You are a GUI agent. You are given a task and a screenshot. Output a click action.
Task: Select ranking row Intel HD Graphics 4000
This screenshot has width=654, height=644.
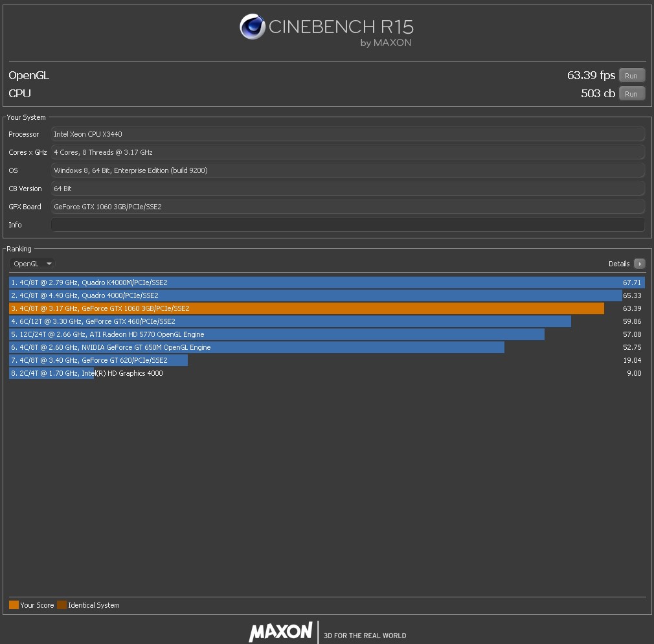(x=327, y=373)
